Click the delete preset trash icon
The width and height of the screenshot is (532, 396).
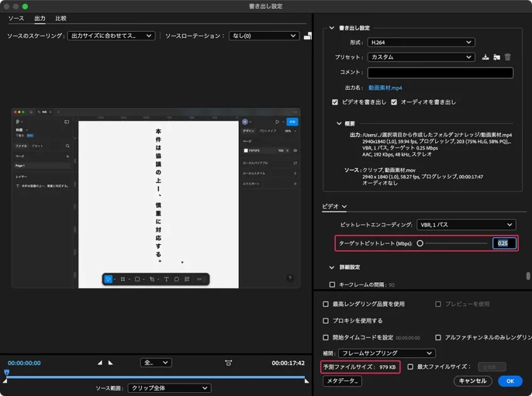[x=507, y=57]
